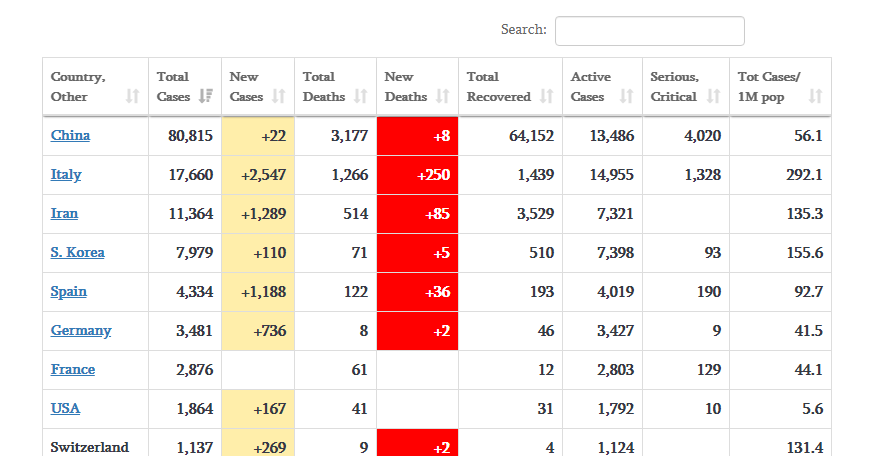
Task: Click sort arrows in Tot Cases/1M pop
Action: pyautogui.click(x=815, y=97)
